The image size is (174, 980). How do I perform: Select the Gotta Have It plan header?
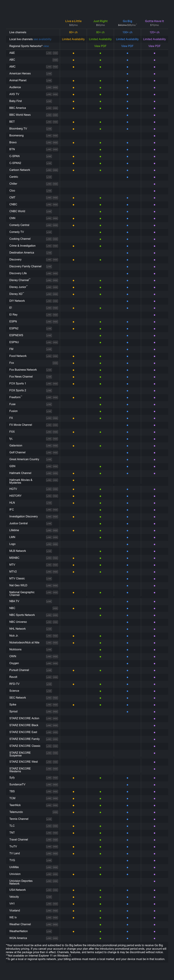154,21
